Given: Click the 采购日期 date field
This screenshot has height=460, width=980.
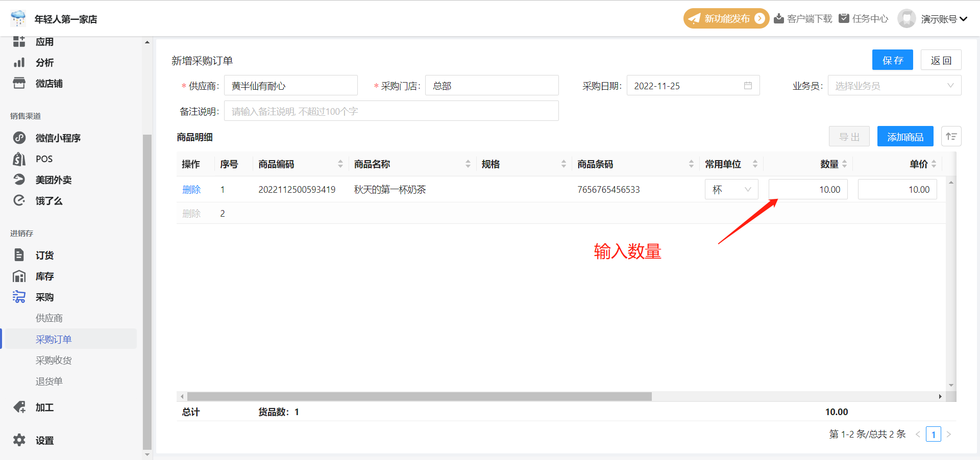Looking at the screenshot, I should coord(693,86).
